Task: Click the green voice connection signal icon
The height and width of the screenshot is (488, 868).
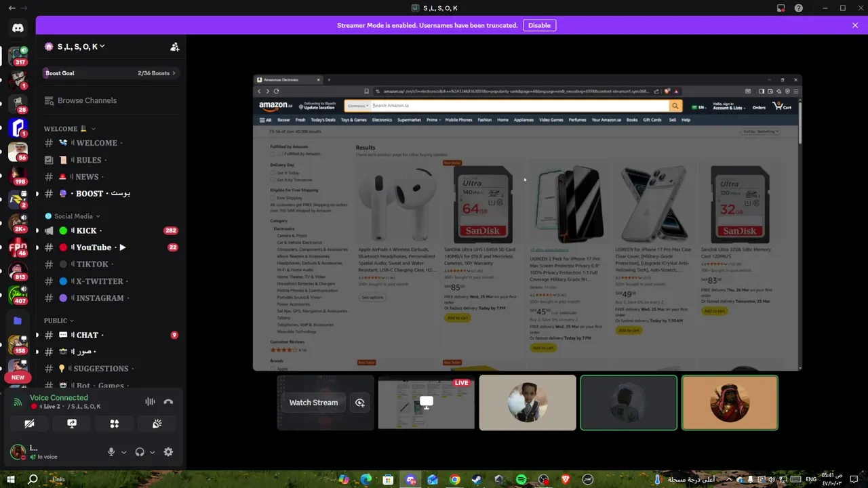Action: click(18, 402)
